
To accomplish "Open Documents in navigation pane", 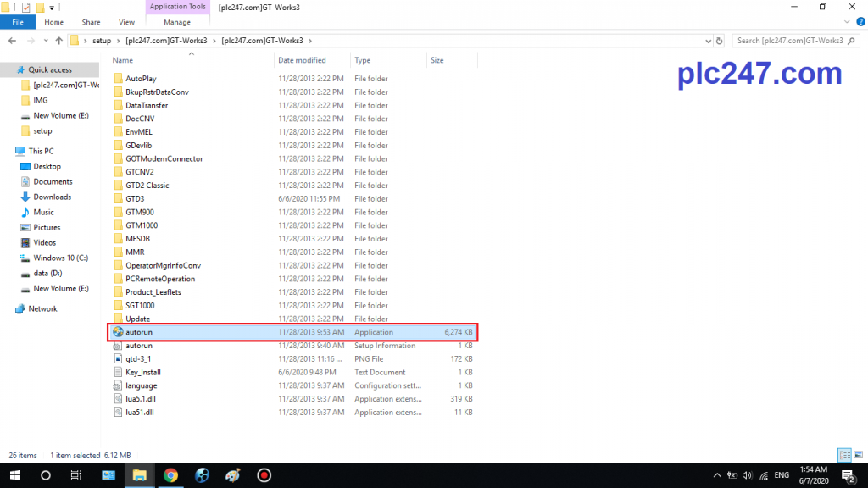I will click(x=53, y=181).
